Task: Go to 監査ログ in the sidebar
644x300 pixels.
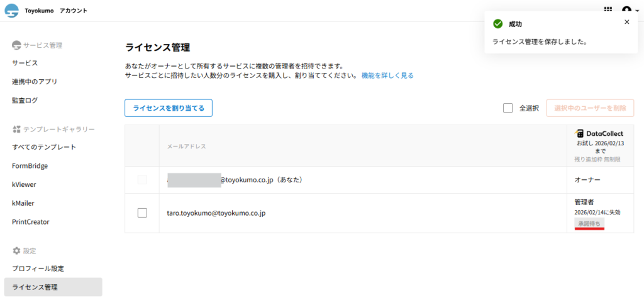Action: [25, 100]
